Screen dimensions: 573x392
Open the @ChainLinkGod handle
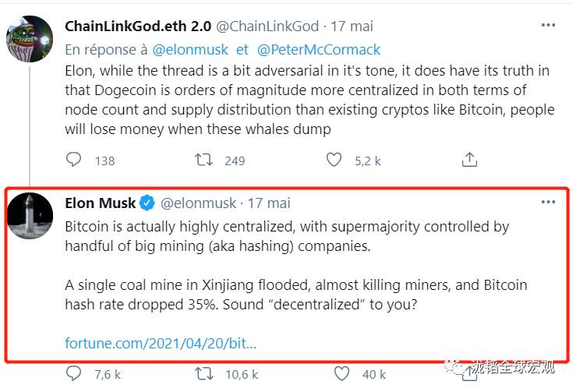click(x=267, y=26)
